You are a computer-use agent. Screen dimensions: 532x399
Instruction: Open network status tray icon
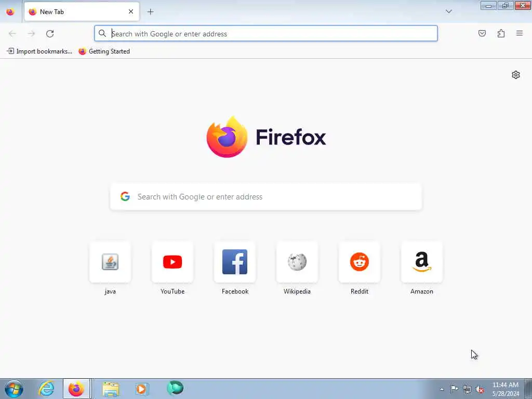coord(467,389)
